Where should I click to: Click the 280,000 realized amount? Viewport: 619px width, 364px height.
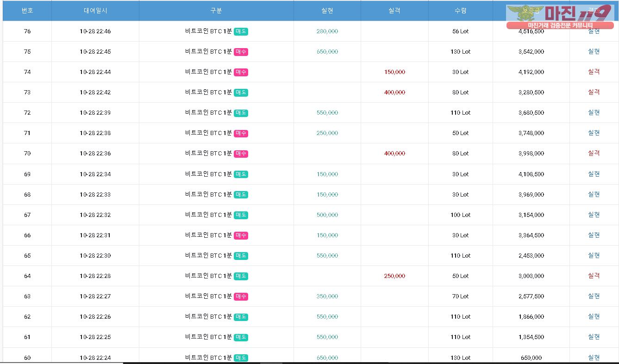(x=327, y=31)
